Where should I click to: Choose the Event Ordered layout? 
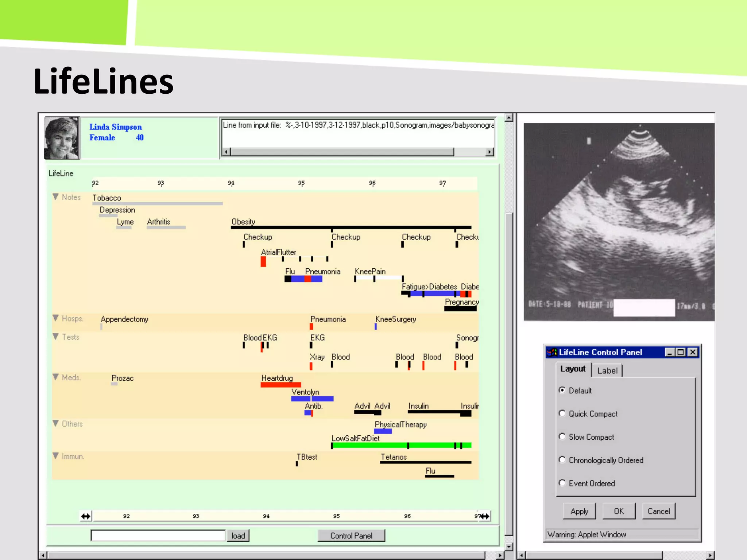point(562,483)
